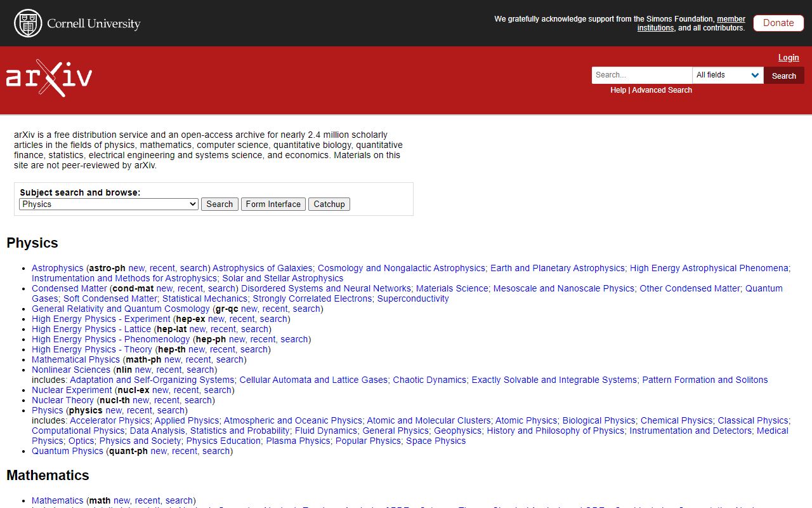Open Advanced Search
The height and width of the screenshot is (508, 812).
pyautogui.click(x=662, y=90)
